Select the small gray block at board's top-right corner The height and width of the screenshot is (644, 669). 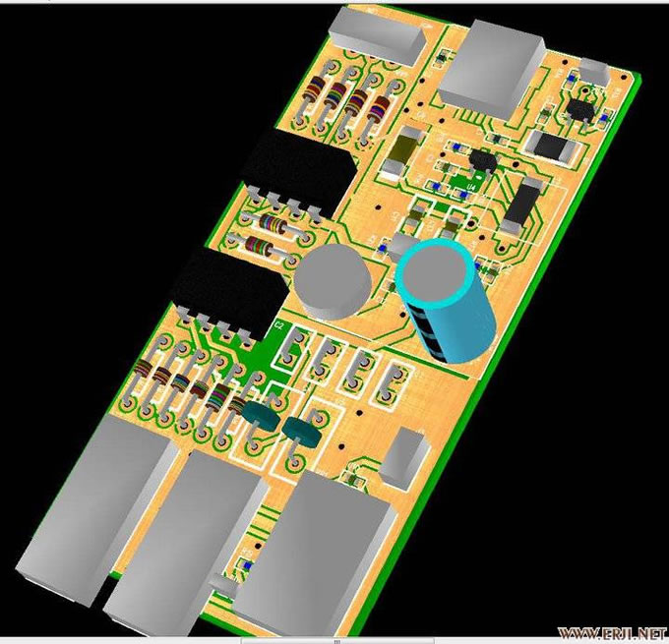[595, 70]
